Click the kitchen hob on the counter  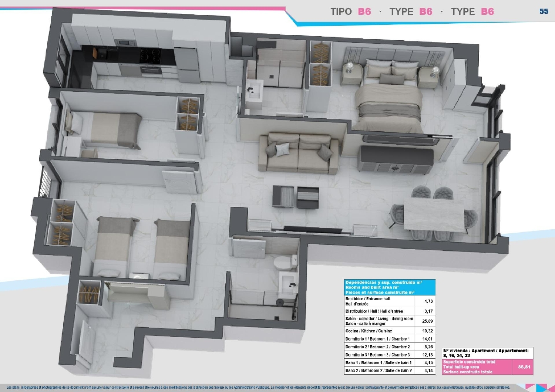tap(150, 55)
